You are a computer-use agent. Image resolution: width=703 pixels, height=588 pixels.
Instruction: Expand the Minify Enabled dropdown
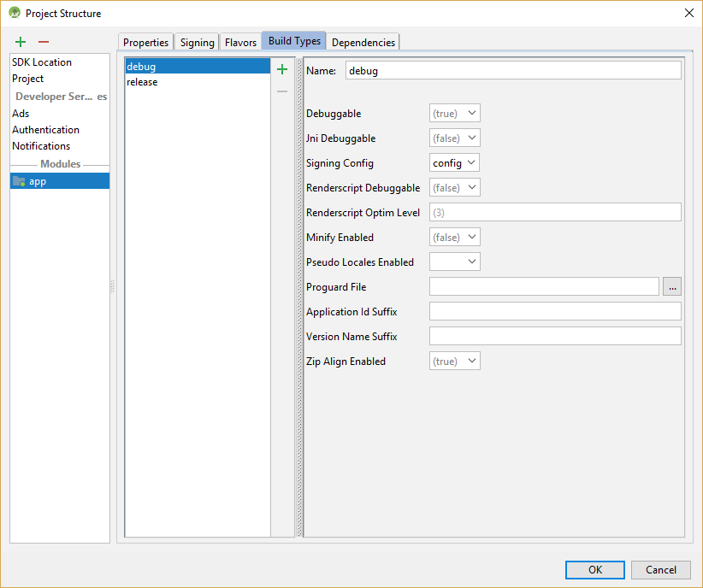tap(454, 237)
